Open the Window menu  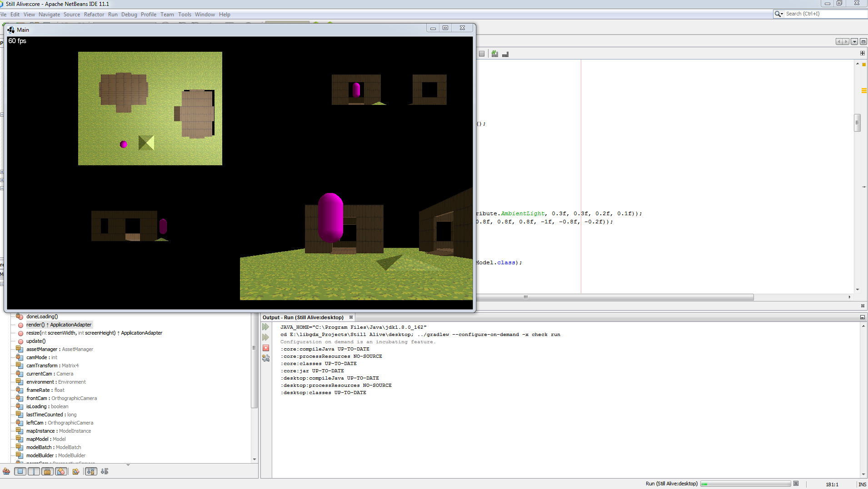click(205, 15)
